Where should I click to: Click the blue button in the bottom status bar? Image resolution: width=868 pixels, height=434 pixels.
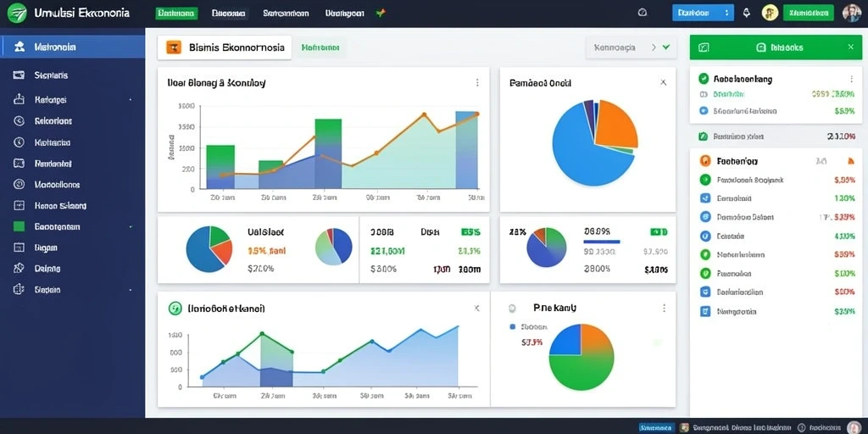(x=657, y=427)
